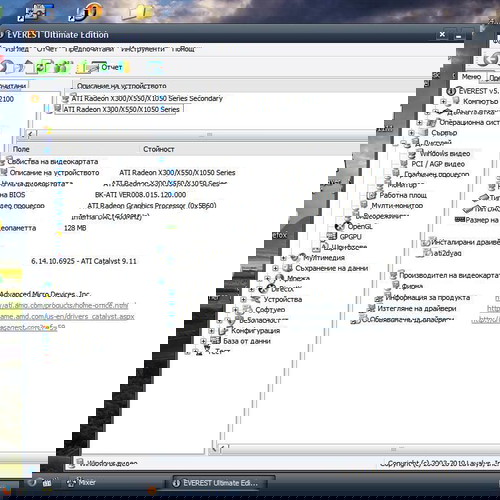This screenshot has height=500, width=500.
Task: Open the drivers_catalyst.aspx AMD link
Action: (x=67, y=316)
